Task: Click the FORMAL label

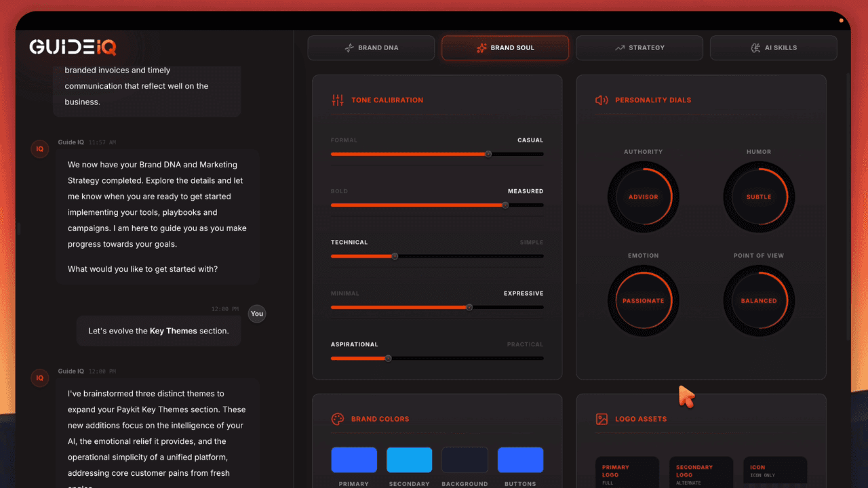Action: (344, 140)
